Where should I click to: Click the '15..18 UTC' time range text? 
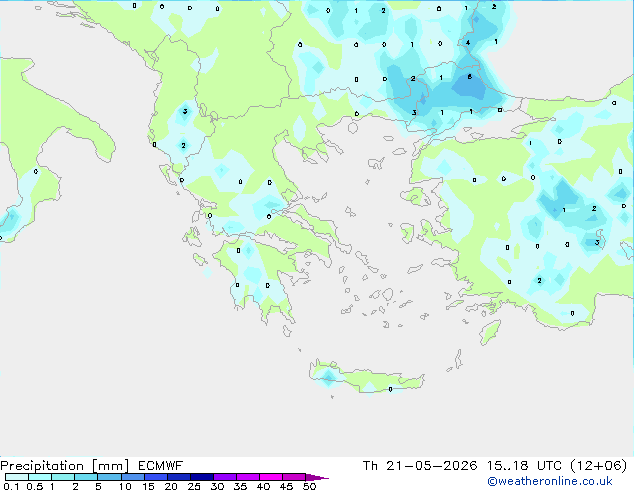coord(524,466)
